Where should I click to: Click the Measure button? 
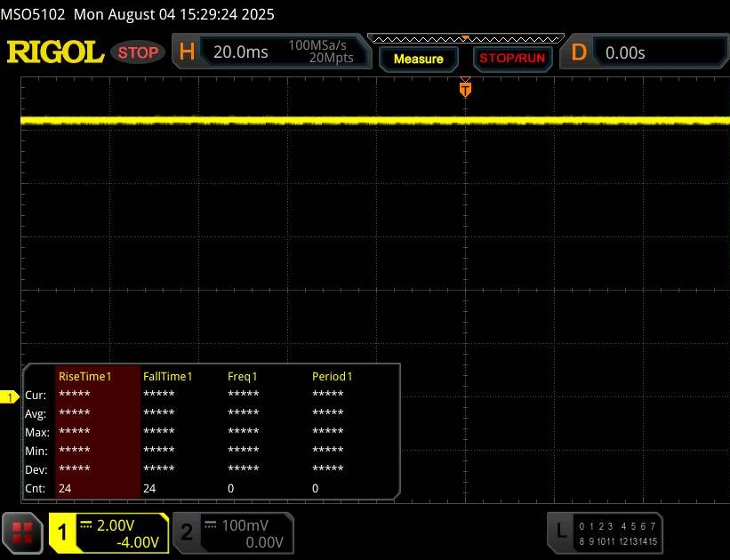[x=419, y=59]
